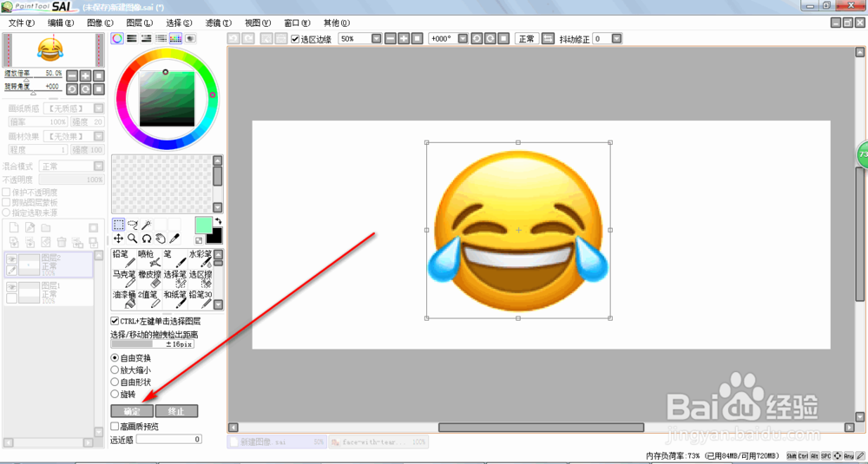This screenshot has width=868, height=464.
Task: Enable 高画质预览 checkbox
Action: point(115,427)
